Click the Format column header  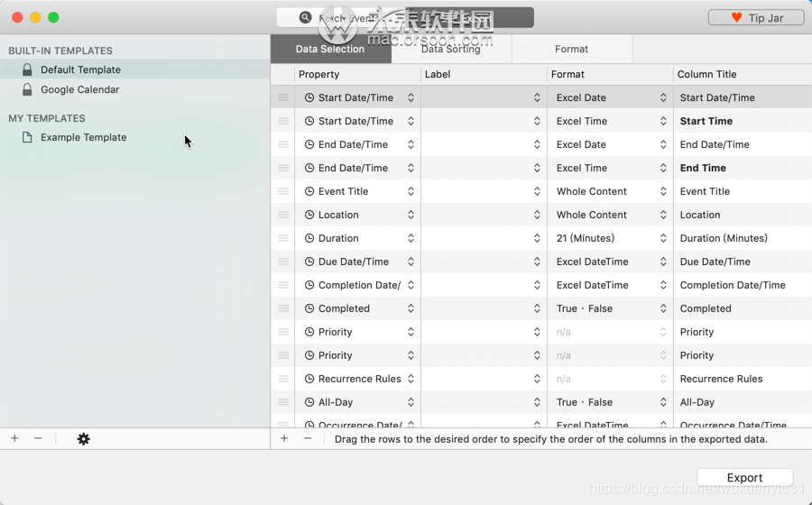click(x=610, y=75)
